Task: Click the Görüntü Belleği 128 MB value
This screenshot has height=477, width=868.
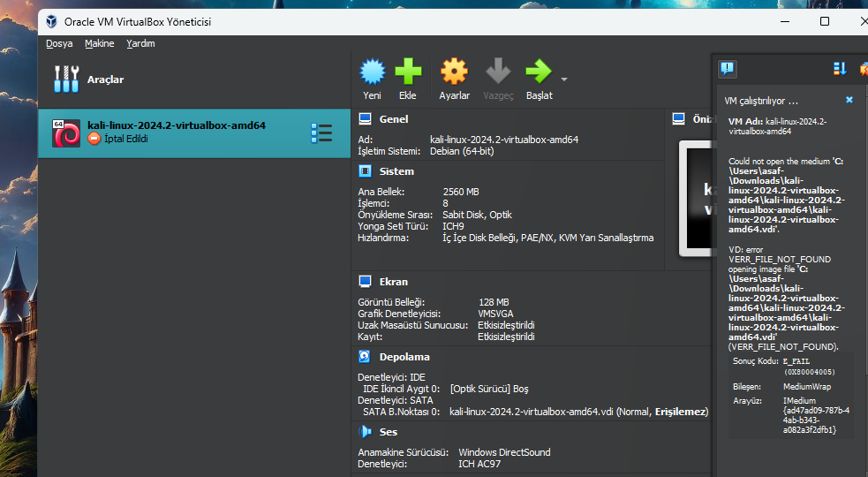Action: (x=494, y=302)
